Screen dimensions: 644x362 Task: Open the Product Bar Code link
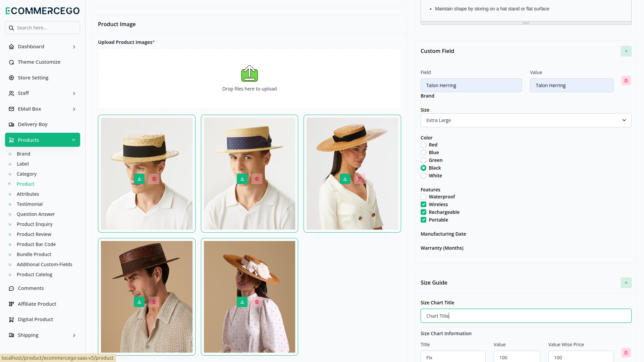click(36, 244)
